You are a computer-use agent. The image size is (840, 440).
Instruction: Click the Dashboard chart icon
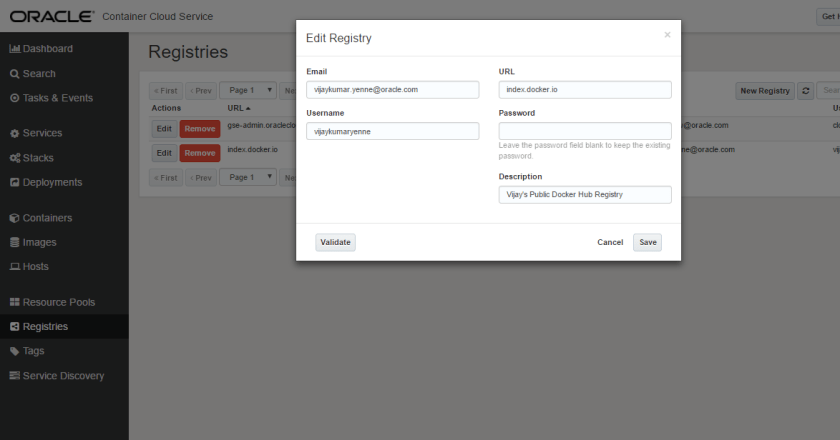point(15,49)
